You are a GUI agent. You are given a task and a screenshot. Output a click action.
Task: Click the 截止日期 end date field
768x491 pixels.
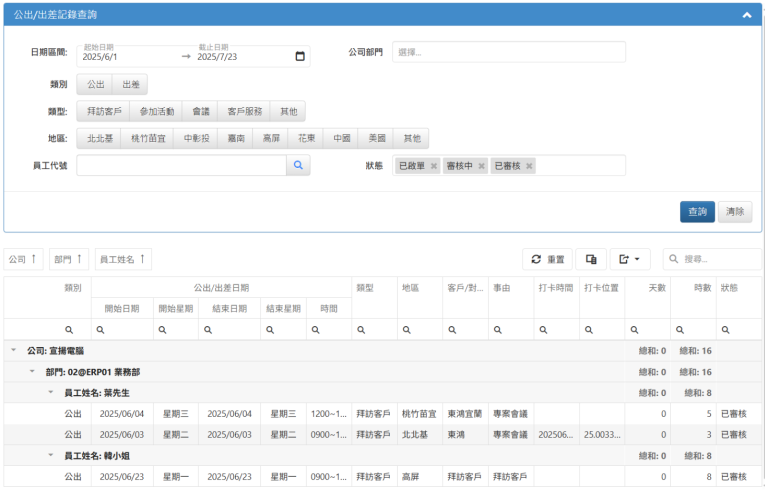(243, 56)
